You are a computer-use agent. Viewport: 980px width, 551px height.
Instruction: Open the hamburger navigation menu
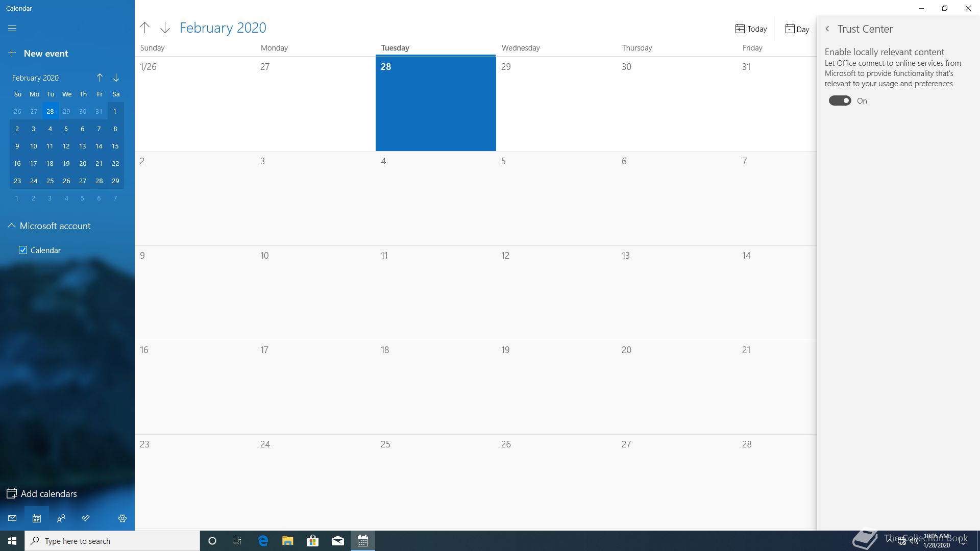point(12,29)
